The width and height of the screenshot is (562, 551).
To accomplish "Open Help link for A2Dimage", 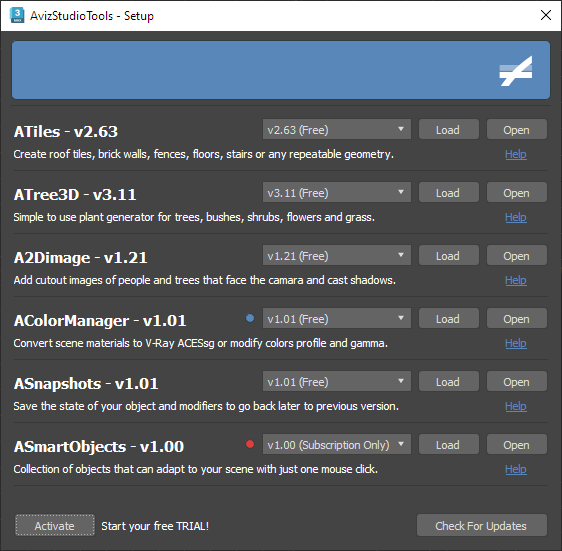I will 515,280.
